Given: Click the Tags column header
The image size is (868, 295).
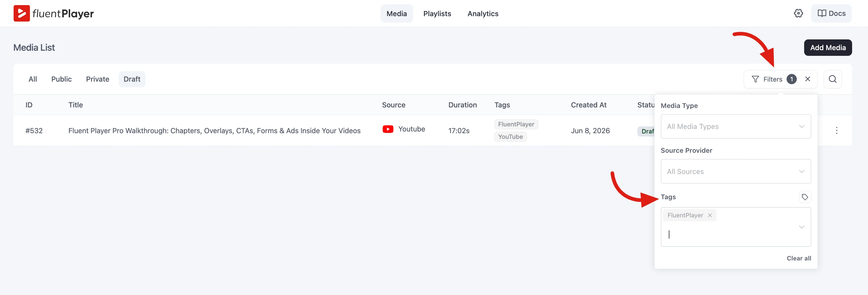Looking at the screenshot, I should pos(502,105).
